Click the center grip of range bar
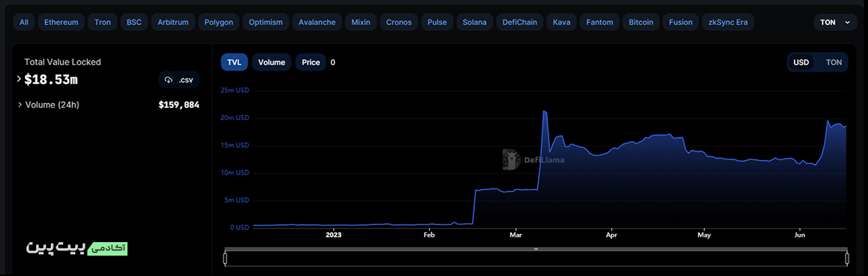 click(536, 249)
